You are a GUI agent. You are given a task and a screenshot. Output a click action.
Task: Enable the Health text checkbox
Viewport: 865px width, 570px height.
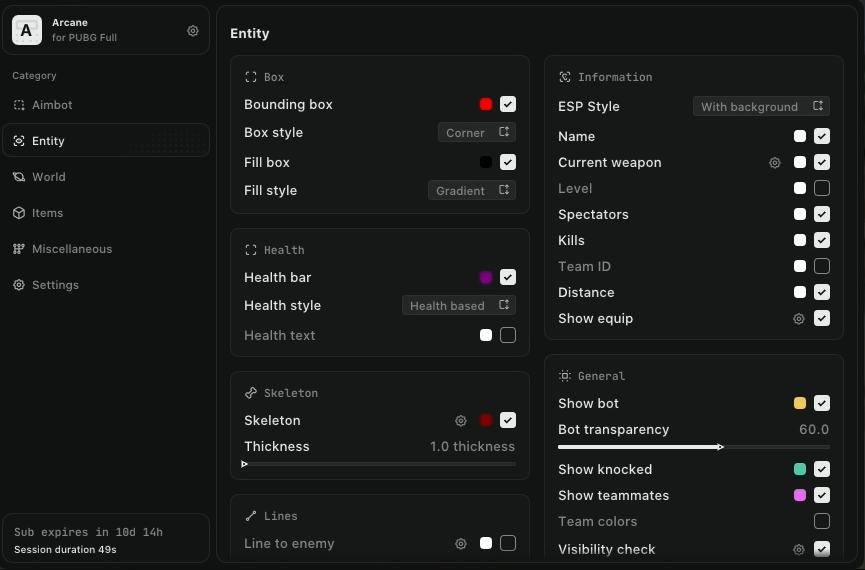508,335
